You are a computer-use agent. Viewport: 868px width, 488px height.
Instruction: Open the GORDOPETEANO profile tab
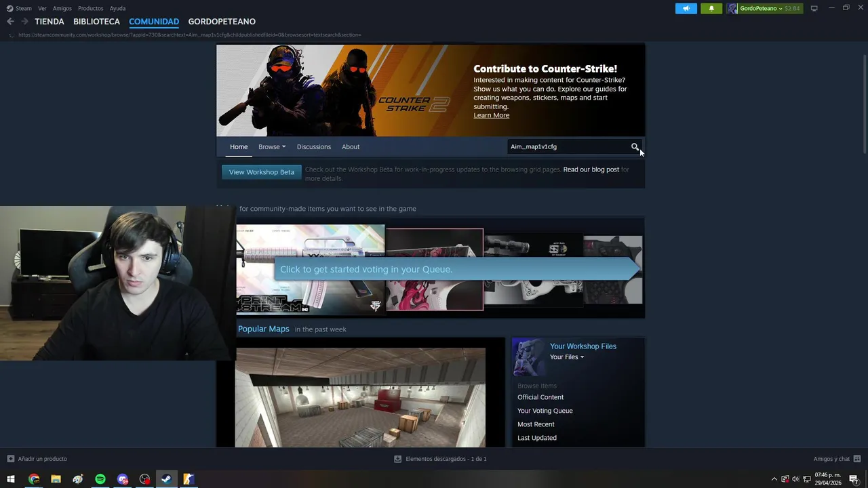pos(222,22)
